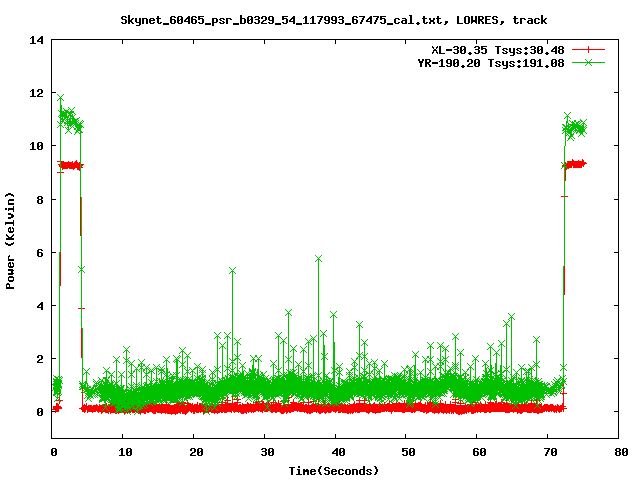This screenshot has height=480, width=640.
Task: Click y-axis tick label '10'
Action: (36, 146)
